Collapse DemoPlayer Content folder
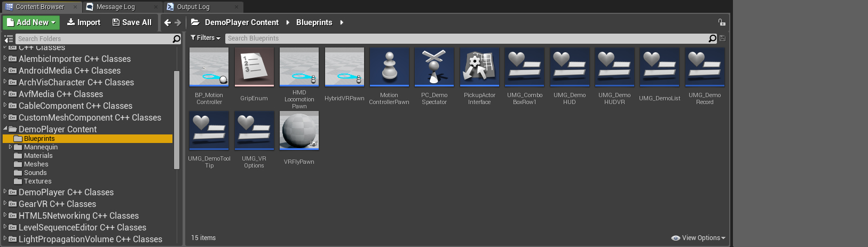Screen dimensions: 868x247 click(5, 129)
